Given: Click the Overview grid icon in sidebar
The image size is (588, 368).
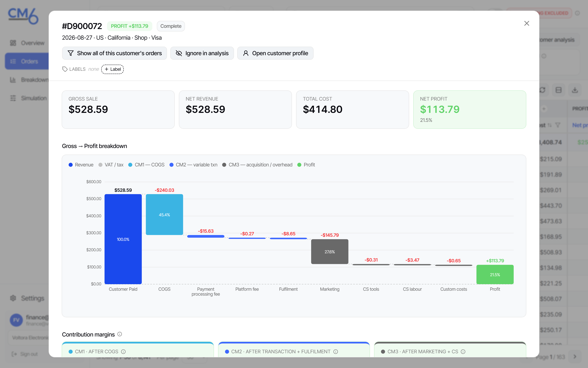Looking at the screenshot, I should [13, 43].
